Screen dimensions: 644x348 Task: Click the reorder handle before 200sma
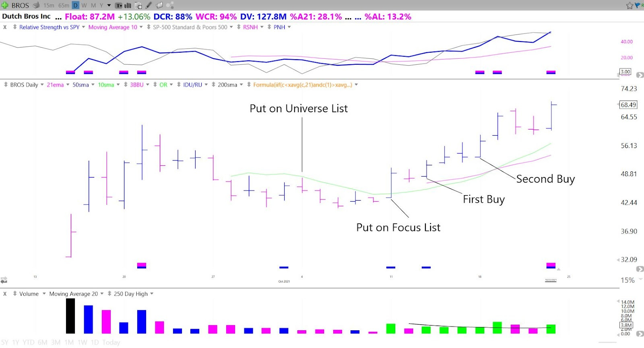pyautogui.click(x=213, y=84)
